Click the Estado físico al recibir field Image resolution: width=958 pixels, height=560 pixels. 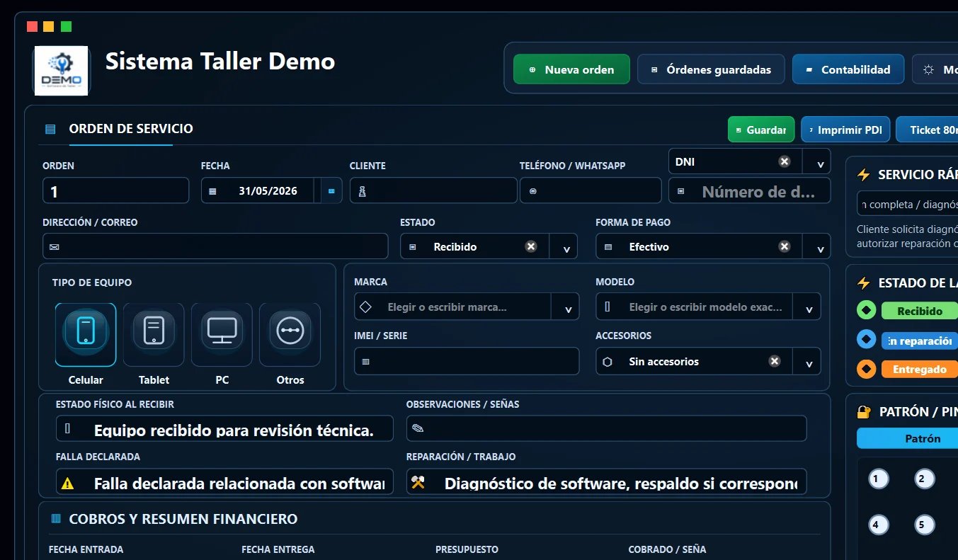click(x=224, y=428)
